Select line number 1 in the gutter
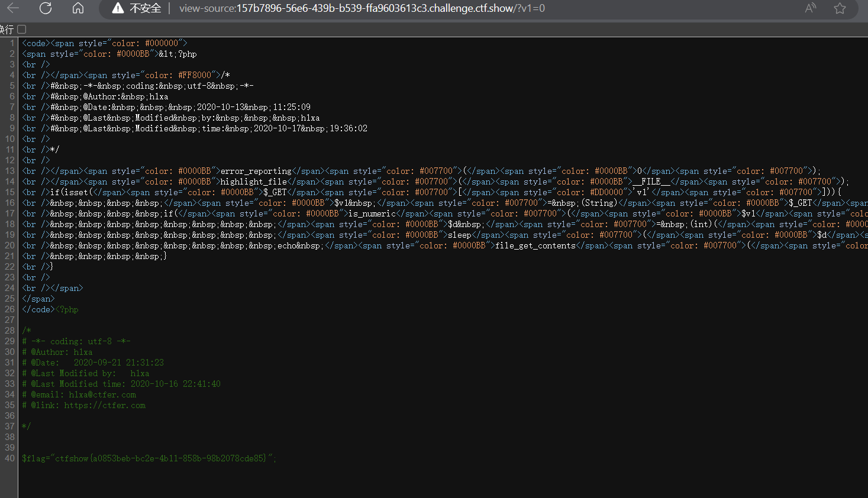 click(12, 43)
